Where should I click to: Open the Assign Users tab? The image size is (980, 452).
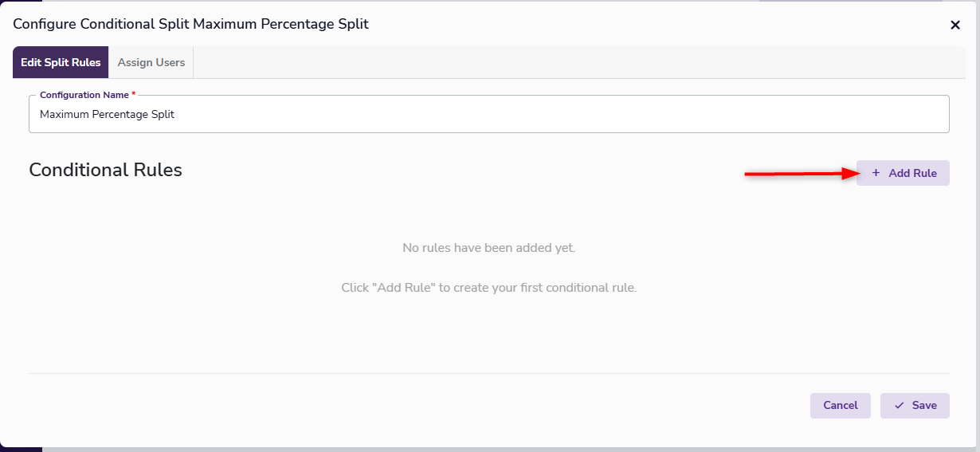coord(151,62)
